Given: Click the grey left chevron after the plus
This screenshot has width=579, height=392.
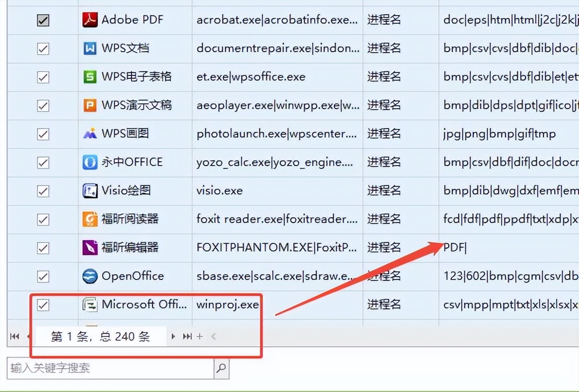Looking at the screenshot, I should click(214, 336).
